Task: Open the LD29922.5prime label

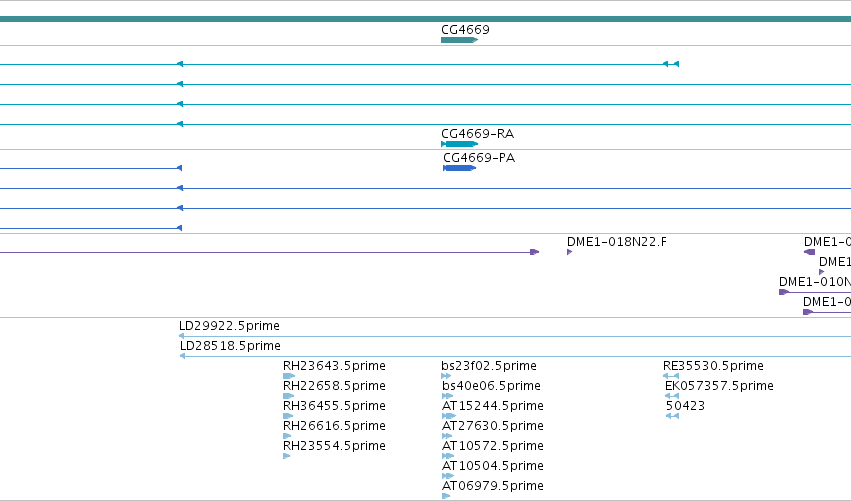Action: pos(229,326)
